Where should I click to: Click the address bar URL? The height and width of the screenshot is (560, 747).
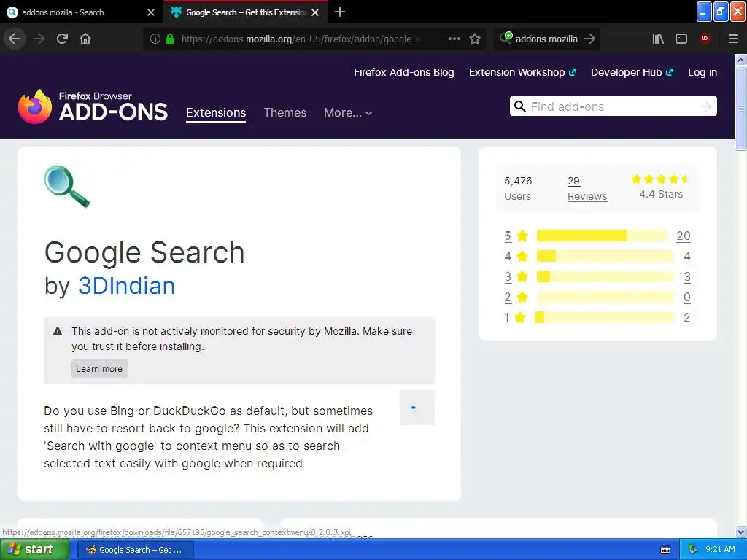301,39
